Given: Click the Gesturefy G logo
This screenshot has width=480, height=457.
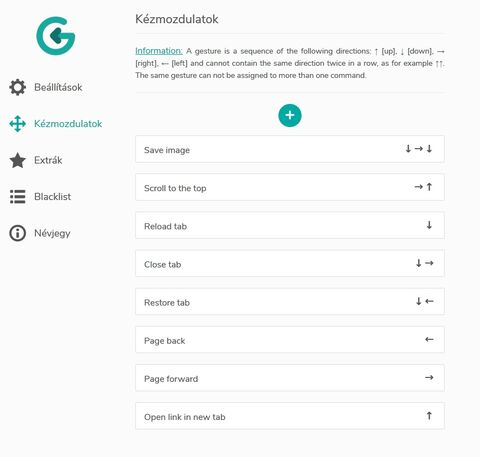Looking at the screenshot, I should [56, 36].
